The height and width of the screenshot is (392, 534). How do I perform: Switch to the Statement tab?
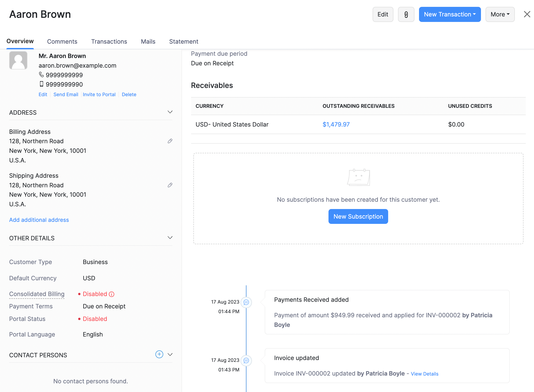click(183, 41)
